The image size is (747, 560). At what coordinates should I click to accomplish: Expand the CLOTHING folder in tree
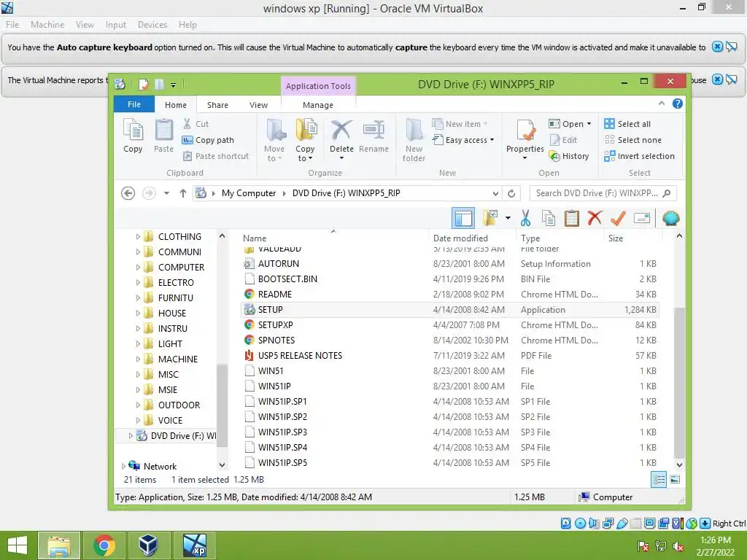[138, 237]
